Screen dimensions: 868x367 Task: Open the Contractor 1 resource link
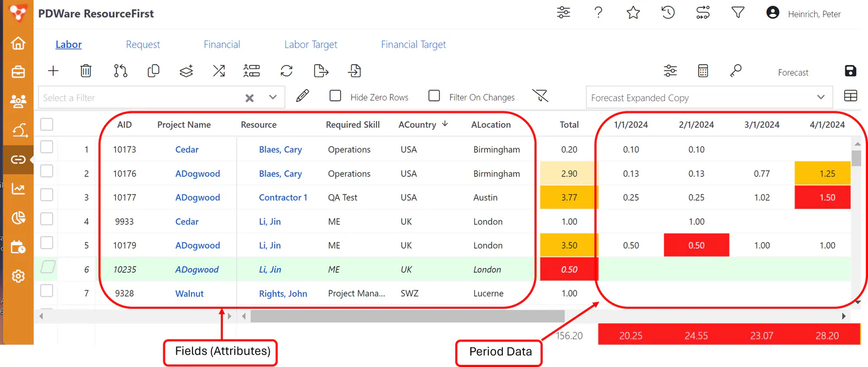click(283, 198)
